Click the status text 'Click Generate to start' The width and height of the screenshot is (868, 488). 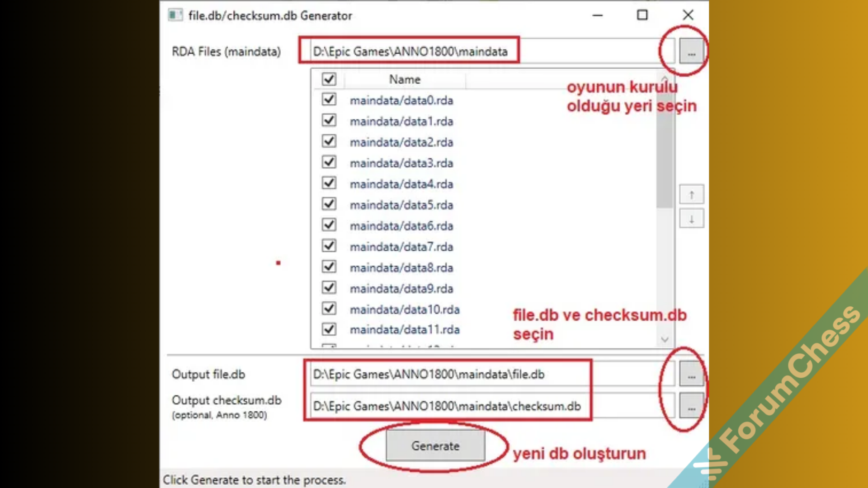254,480
